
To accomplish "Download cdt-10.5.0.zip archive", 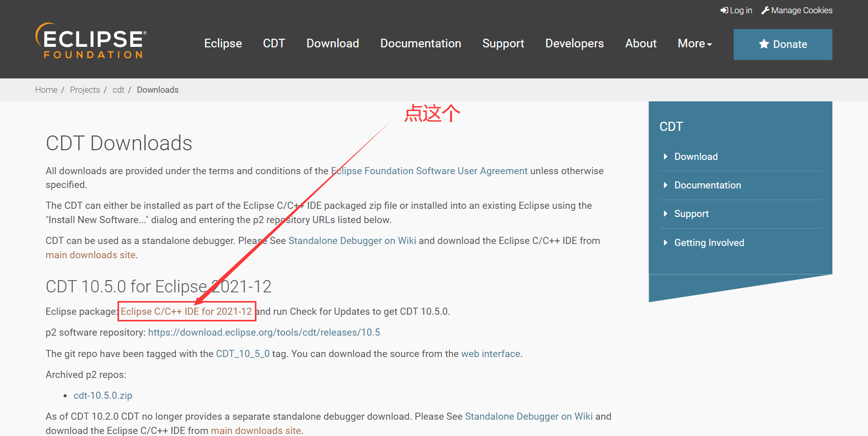I will [x=103, y=395].
